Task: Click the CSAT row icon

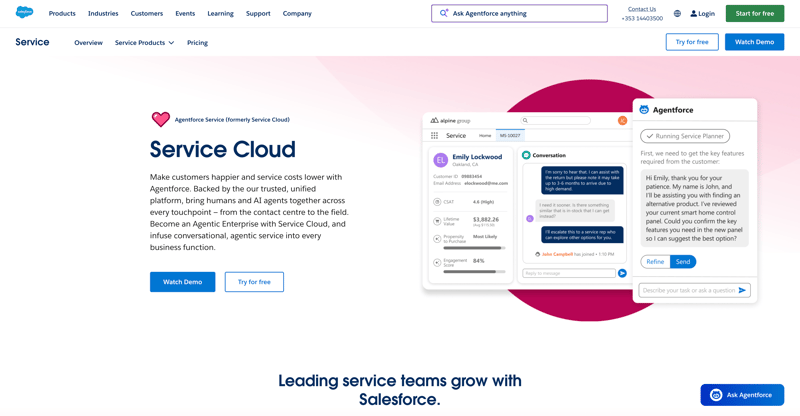Action: tap(437, 202)
